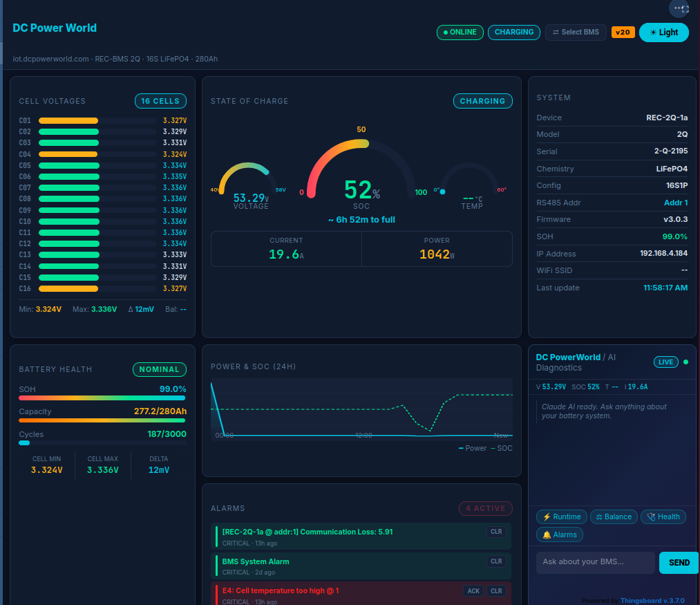Click the DC Power World title

point(55,28)
